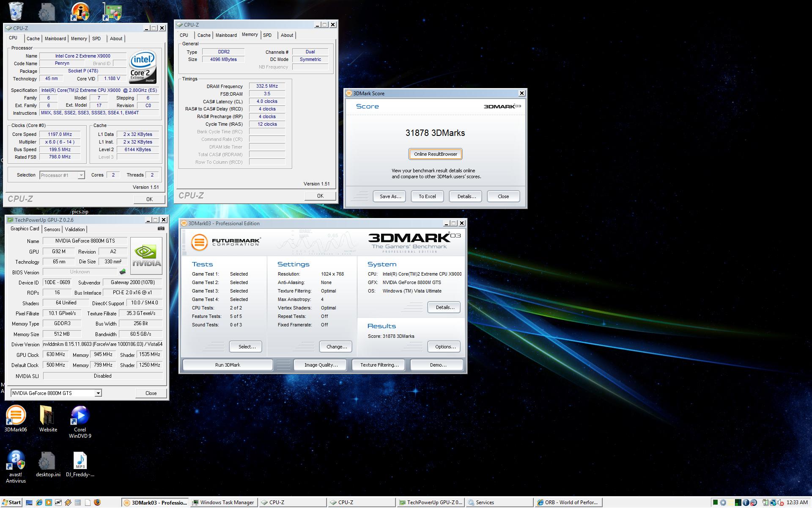Click Save As in 3DMark Score

point(390,196)
